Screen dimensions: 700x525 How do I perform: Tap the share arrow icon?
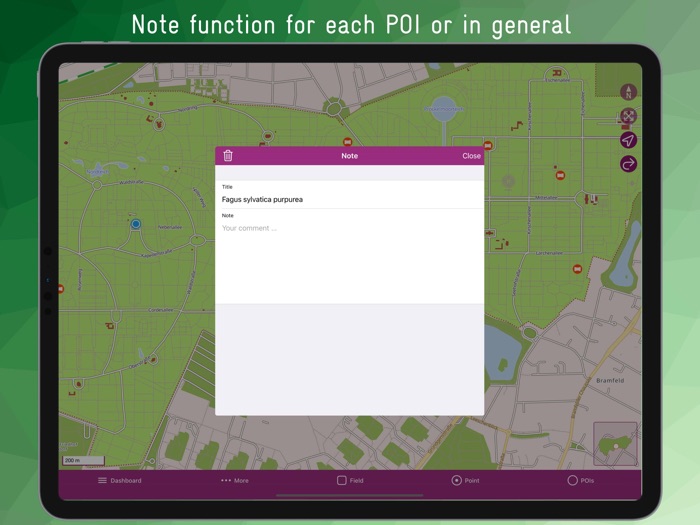pos(628,164)
